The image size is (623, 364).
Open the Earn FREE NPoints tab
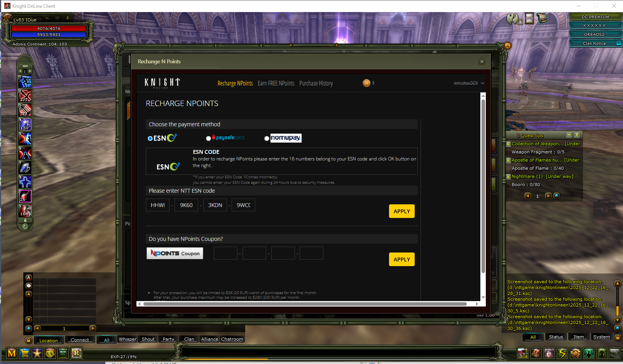click(276, 83)
